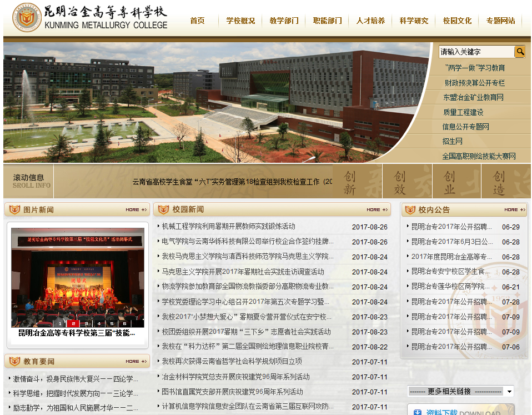Open the 招生网 sidebar link
This screenshot has width=532, height=415.
coord(452,142)
